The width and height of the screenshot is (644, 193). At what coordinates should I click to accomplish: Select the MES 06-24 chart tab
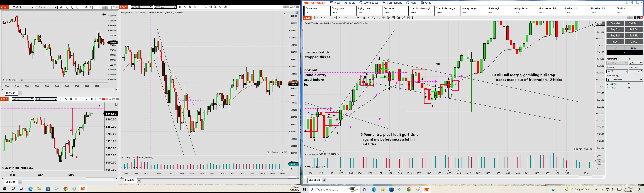pos(314,180)
